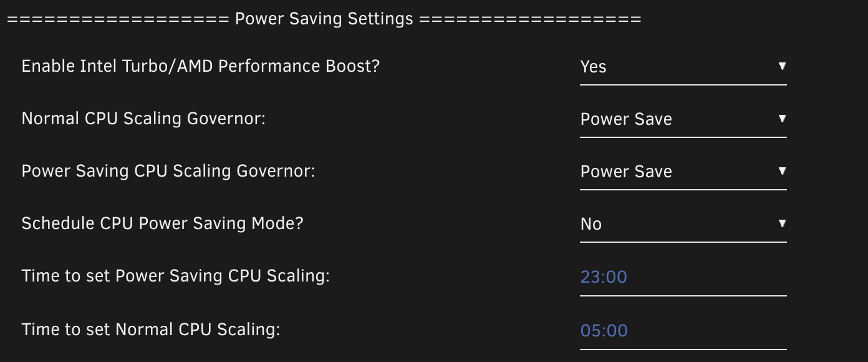The width and height of the screenshot is (868, 362).
Task: Click the Time to set Power Saving label
Action: [175, 276]
